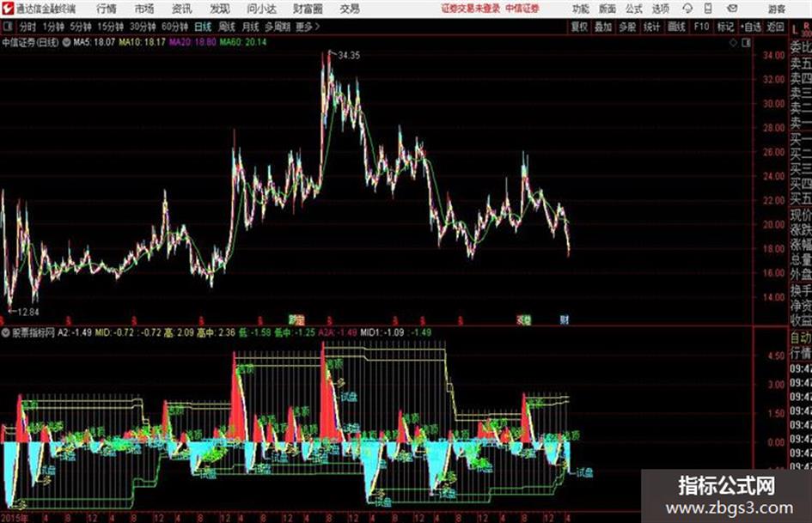Click the L label in side panel header
This screenshot has height=523, width=812.
coord(796,30)
